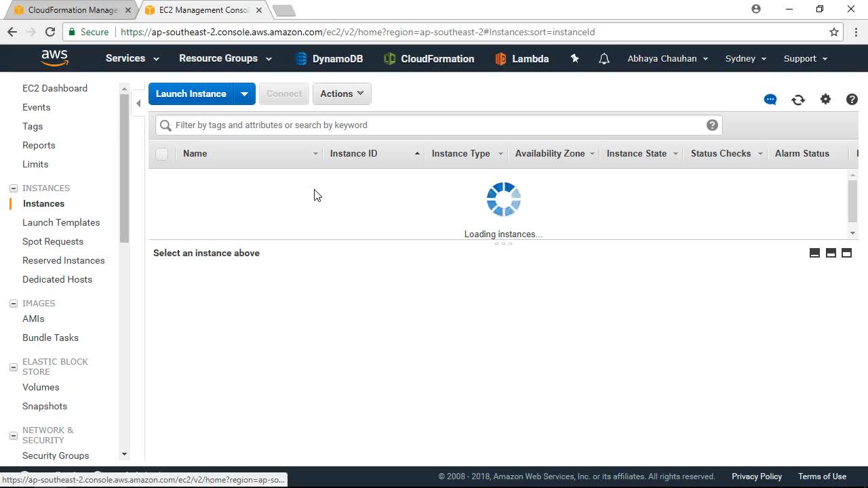The height and width of the screenshot is (488, 868).
Task: Open the Chrome menu button
Action: (x=856, y=32)
